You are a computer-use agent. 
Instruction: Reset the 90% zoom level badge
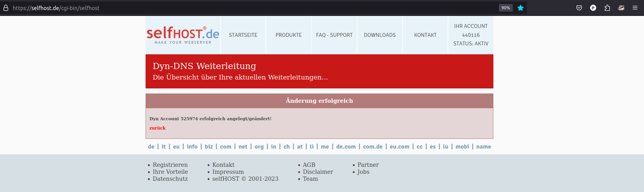point(505,8)
